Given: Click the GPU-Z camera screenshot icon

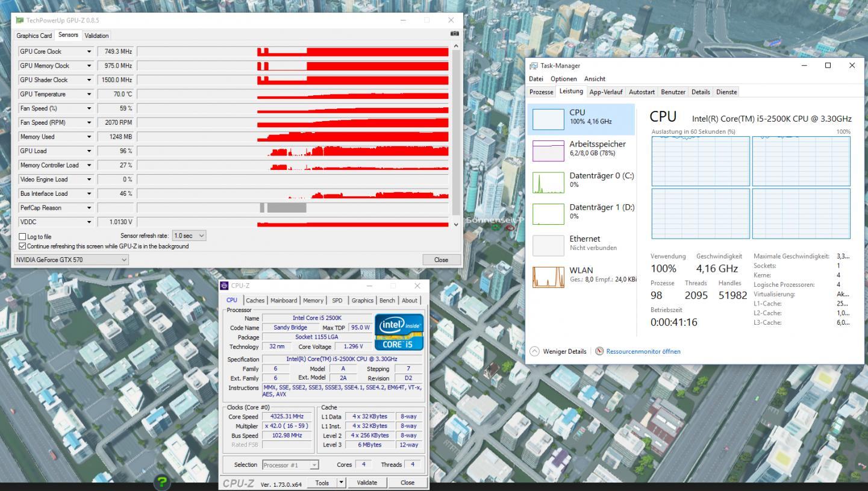Looking at the screenshot, I should (455, 34).
